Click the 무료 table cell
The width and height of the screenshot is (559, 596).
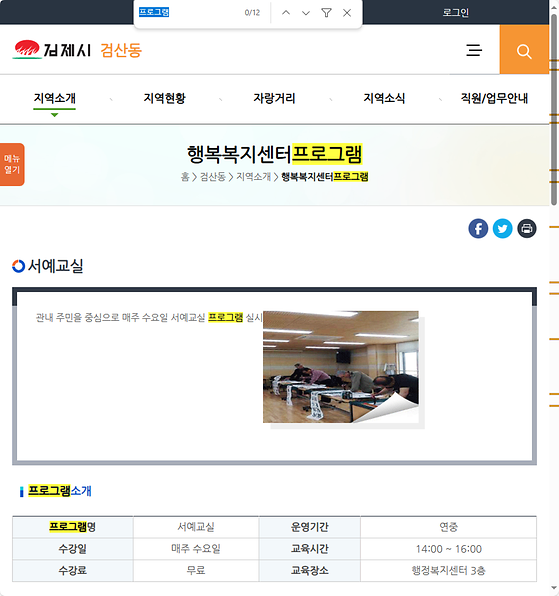point(196,570)
